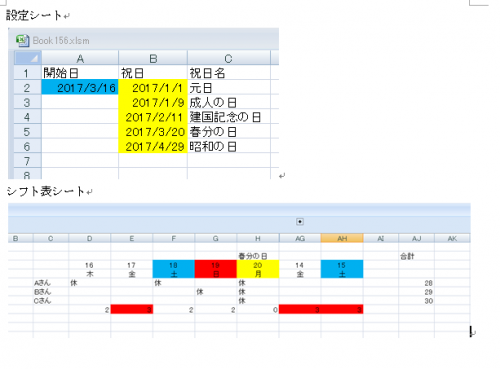Select column D header in the shift table
The height and width of the screenshot is (369, 500).
pyautogui.click(x=89, y=238)
